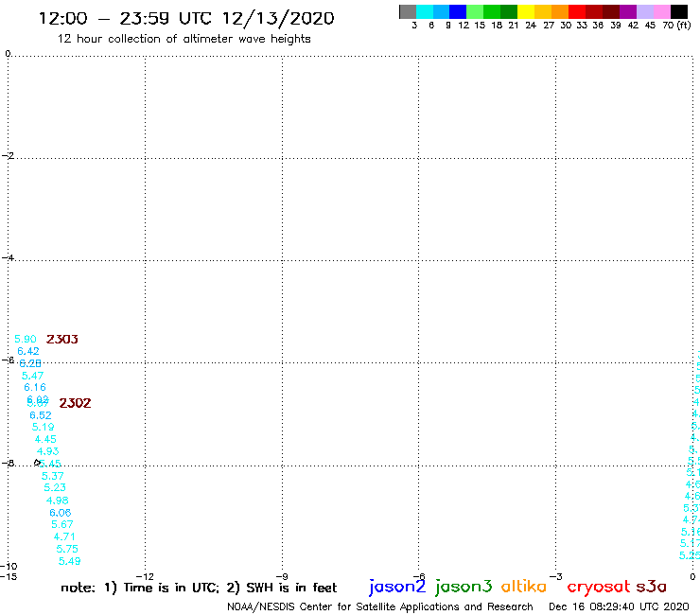Click the wave height value '6.28'
700x615 pixels.
(x=30, y=363)
